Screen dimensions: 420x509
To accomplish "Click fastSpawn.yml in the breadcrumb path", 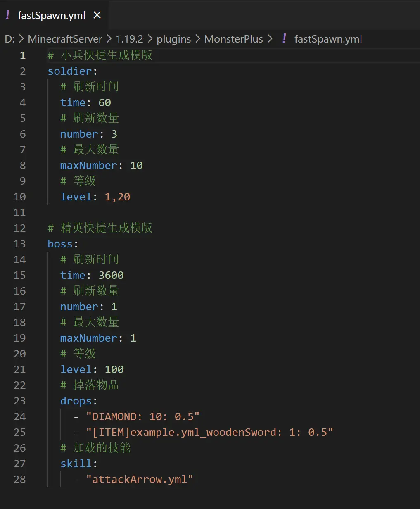I will [x=328, y=39].
